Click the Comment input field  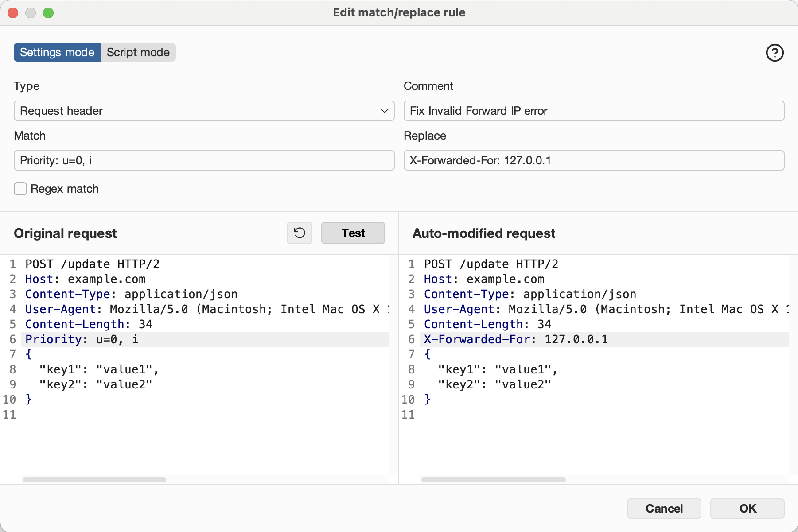pos(594,111)
